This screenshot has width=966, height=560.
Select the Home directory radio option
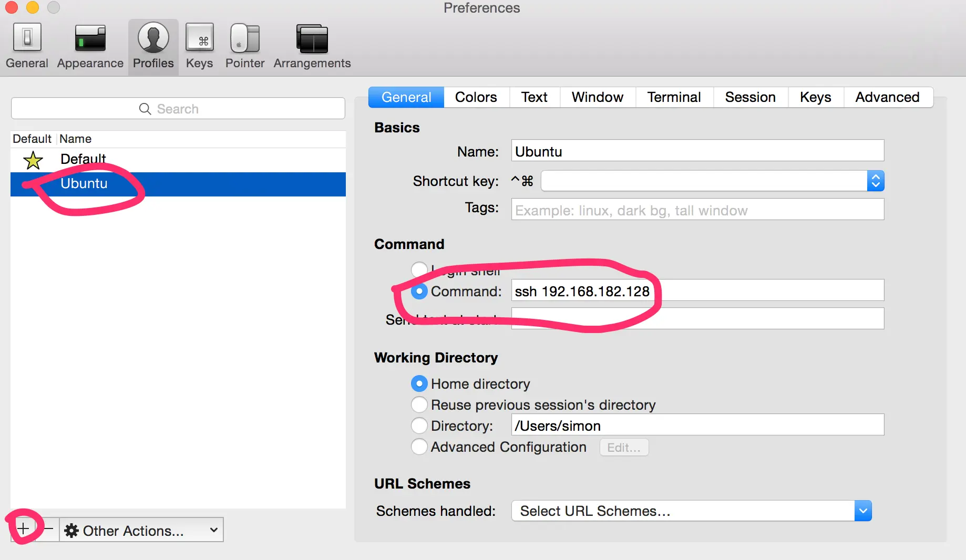419,384
